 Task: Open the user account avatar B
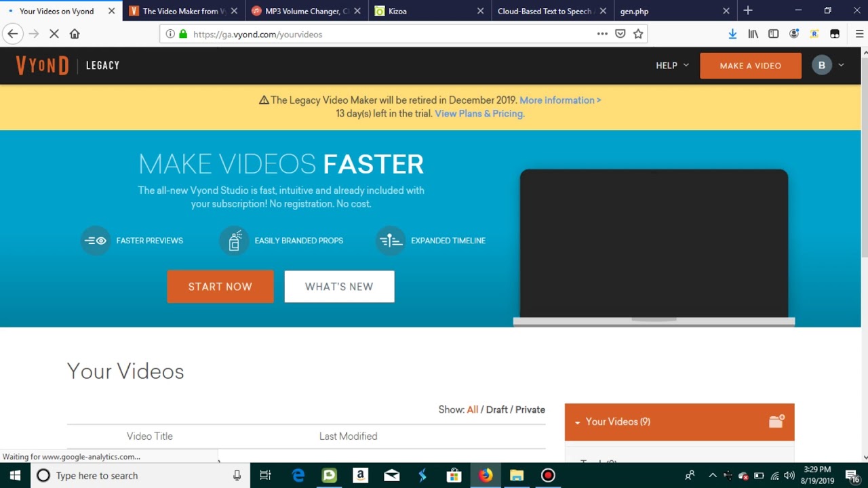click(822, 65)
